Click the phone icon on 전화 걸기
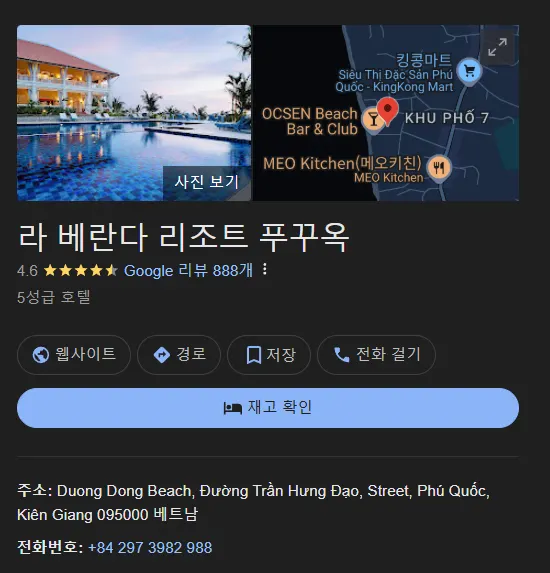This screenshot has width=550, height=573. (342, 355)
